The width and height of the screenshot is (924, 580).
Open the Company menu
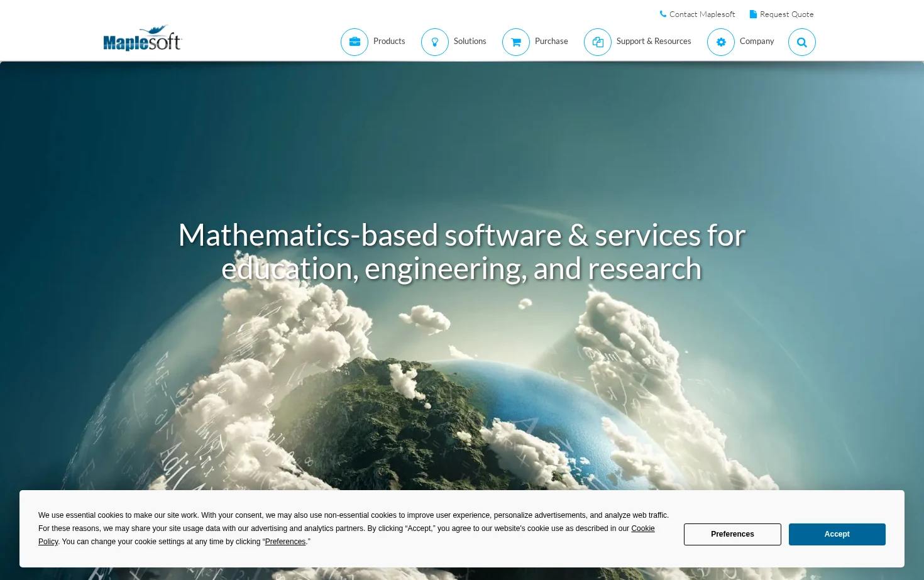tap(757, 41)
